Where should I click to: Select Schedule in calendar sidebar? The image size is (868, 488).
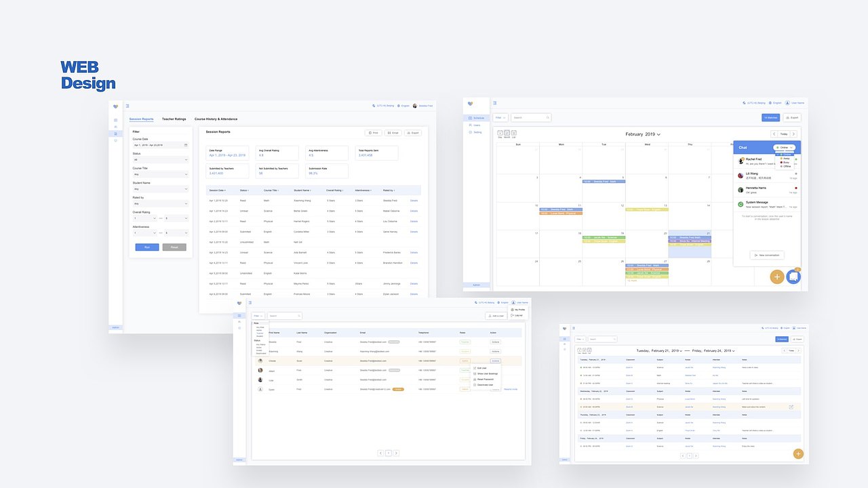pyautogui.click(x=476, y=118)
